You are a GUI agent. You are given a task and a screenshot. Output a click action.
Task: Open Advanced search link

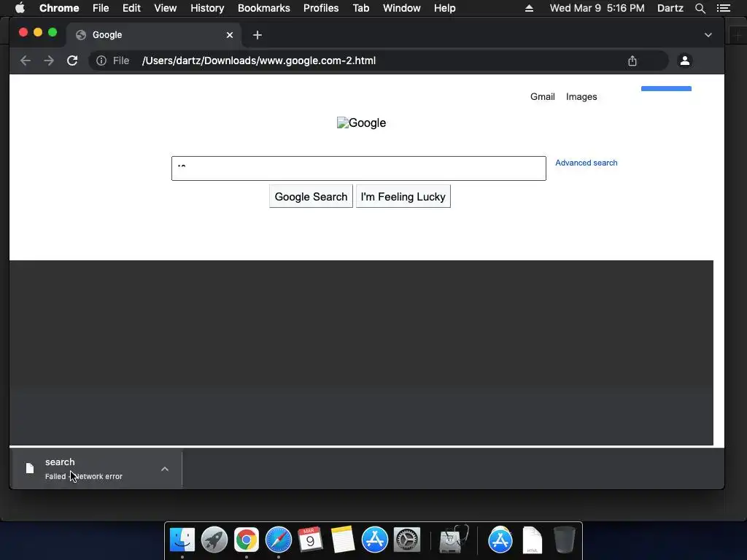pyautogui.click(x=586, y=163)
